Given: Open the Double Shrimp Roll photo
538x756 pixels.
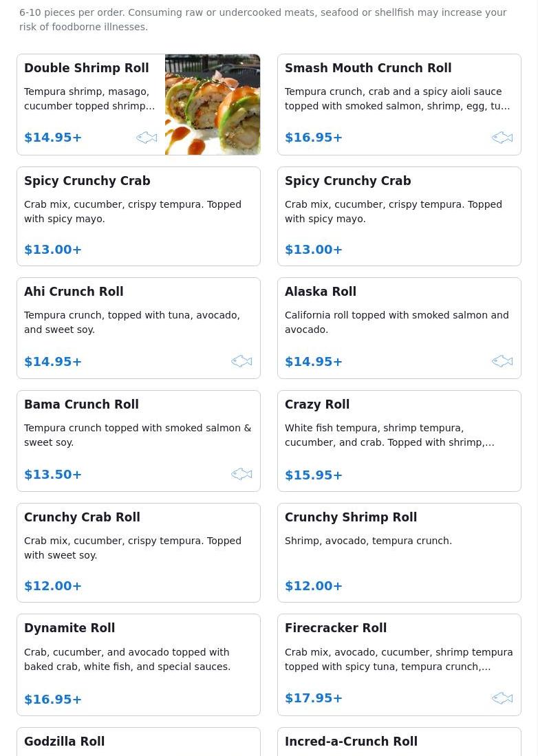Looking at the screenshot, I should pyautogui.click(x=213, y=105).
